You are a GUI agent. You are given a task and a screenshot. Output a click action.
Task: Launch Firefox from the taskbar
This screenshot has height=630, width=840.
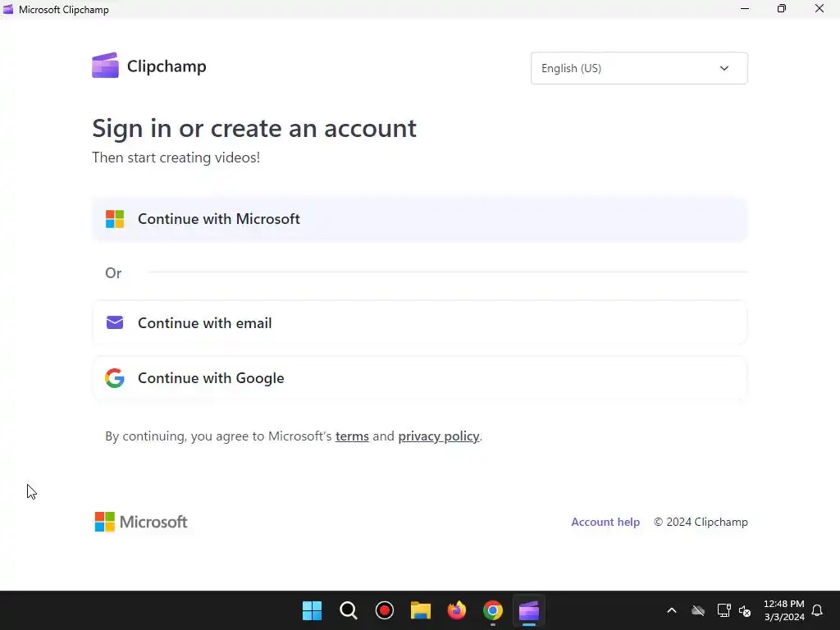(456, 610)
